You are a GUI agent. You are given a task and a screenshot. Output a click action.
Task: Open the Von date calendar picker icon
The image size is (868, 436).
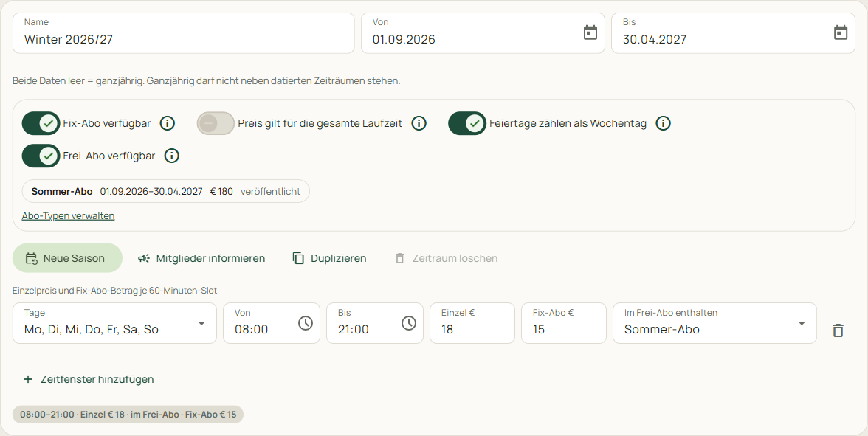pos(590,32)
